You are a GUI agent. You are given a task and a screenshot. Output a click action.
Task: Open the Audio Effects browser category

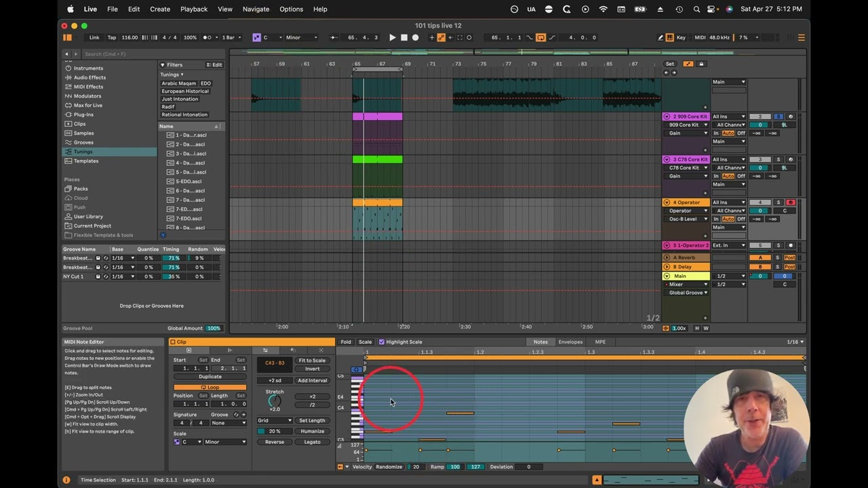click(90, 77)
